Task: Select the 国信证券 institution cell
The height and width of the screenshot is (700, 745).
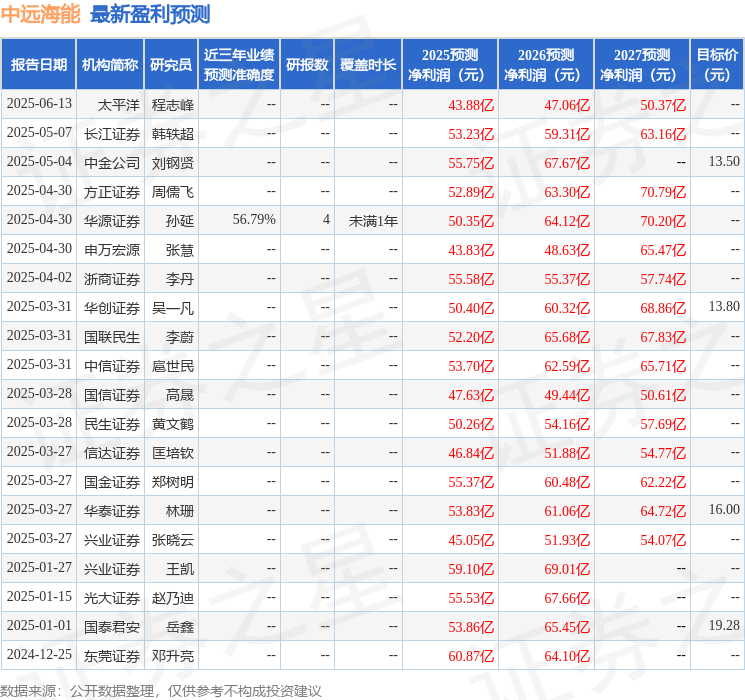Action: pyautogui.click(x=112, y=395)
